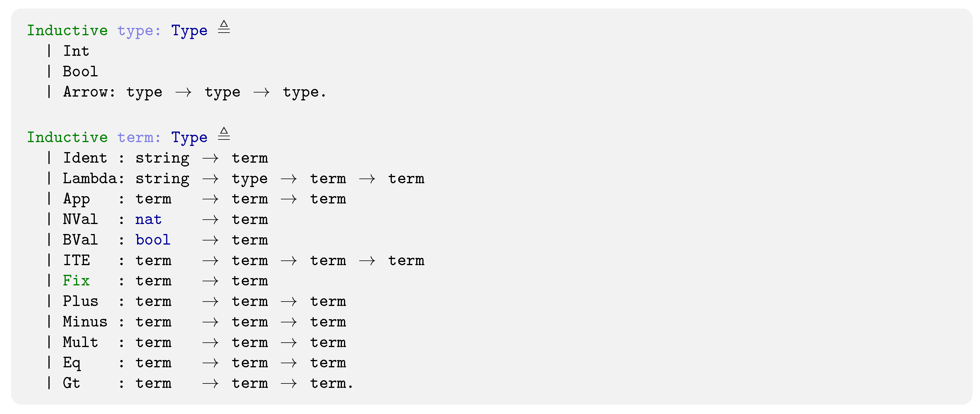Click the Gt constructor name
Screen dimensions: 980x414
72,383
